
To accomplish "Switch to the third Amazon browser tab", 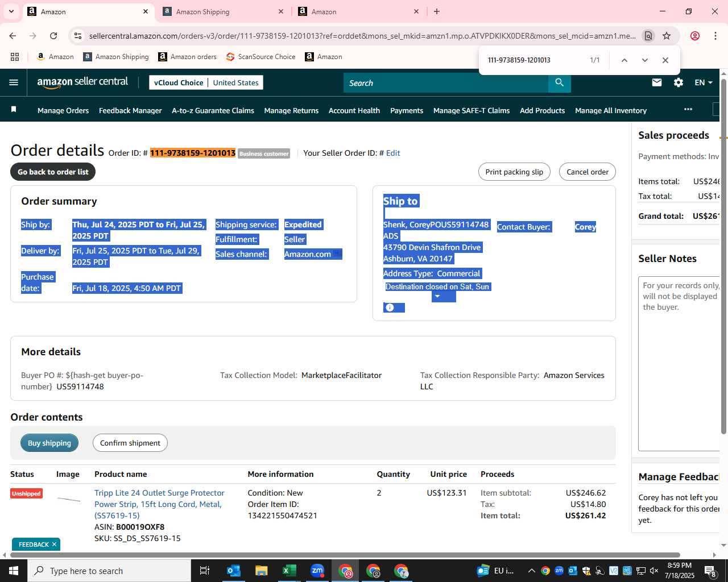I will (358, 11).
